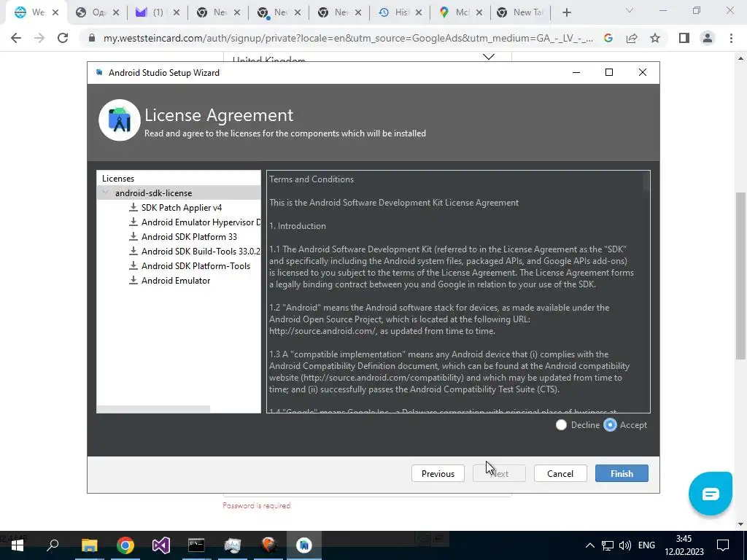Select the Decline radio button

click(561, 425)
